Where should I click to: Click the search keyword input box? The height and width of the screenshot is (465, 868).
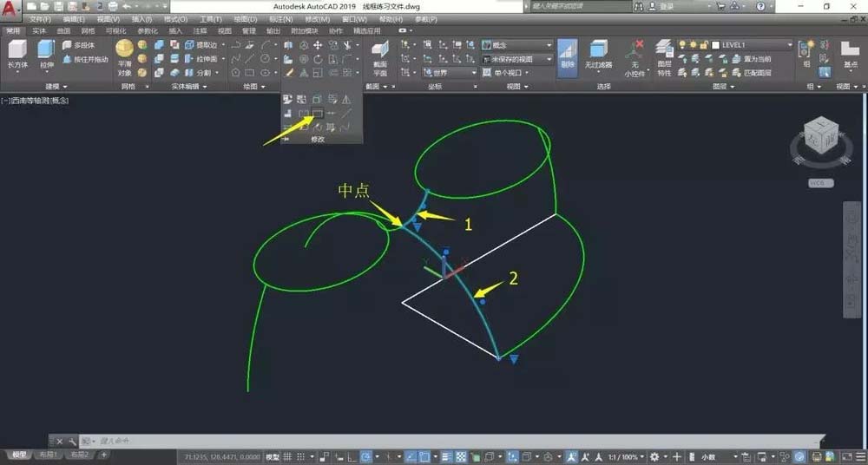[x=580, y=7]
